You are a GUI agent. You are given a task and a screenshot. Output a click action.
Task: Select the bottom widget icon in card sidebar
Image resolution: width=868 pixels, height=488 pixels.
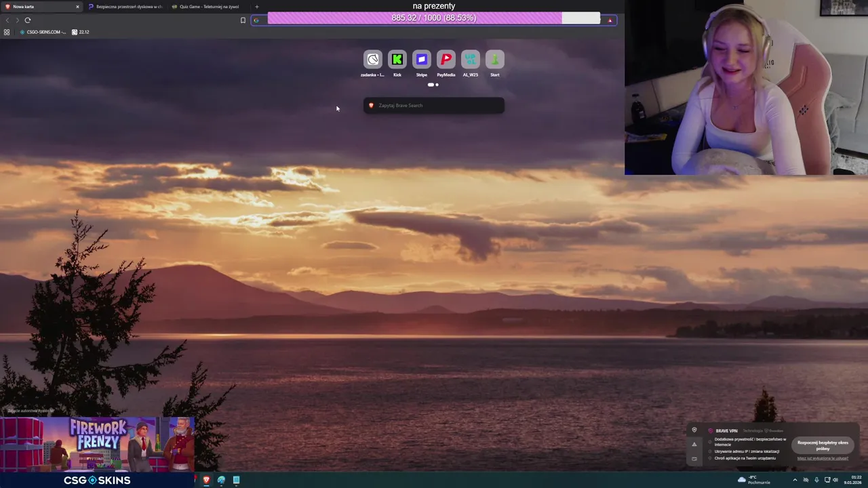tap(694, 459)
